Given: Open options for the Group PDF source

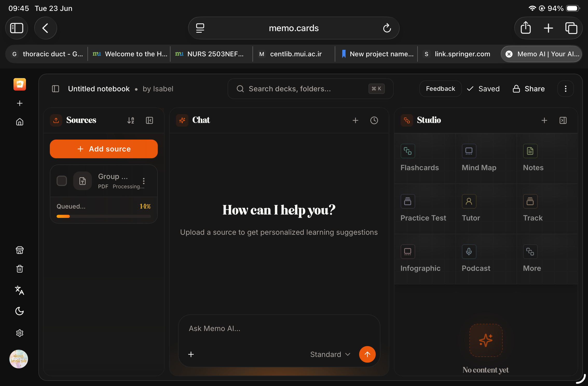Looking at the screenshot, I should 144,181.
